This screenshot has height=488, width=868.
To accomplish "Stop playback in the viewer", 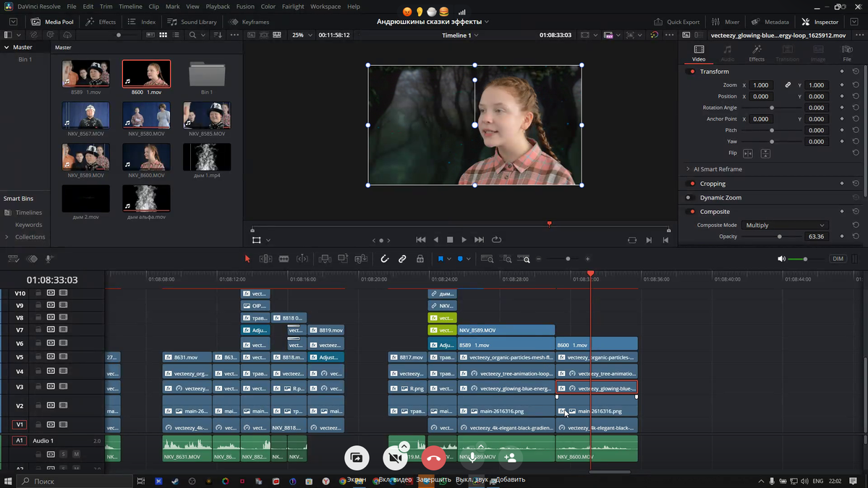I will (x=450, y=240).
